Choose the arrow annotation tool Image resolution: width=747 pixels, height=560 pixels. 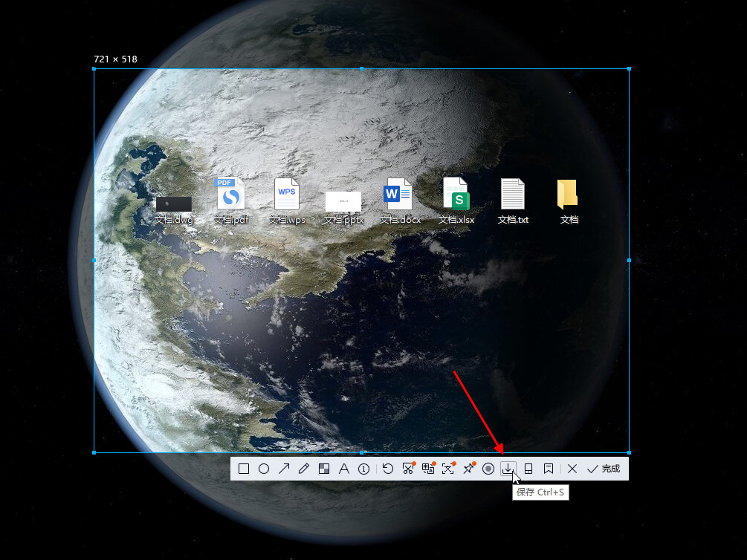[x=284, y=469]
